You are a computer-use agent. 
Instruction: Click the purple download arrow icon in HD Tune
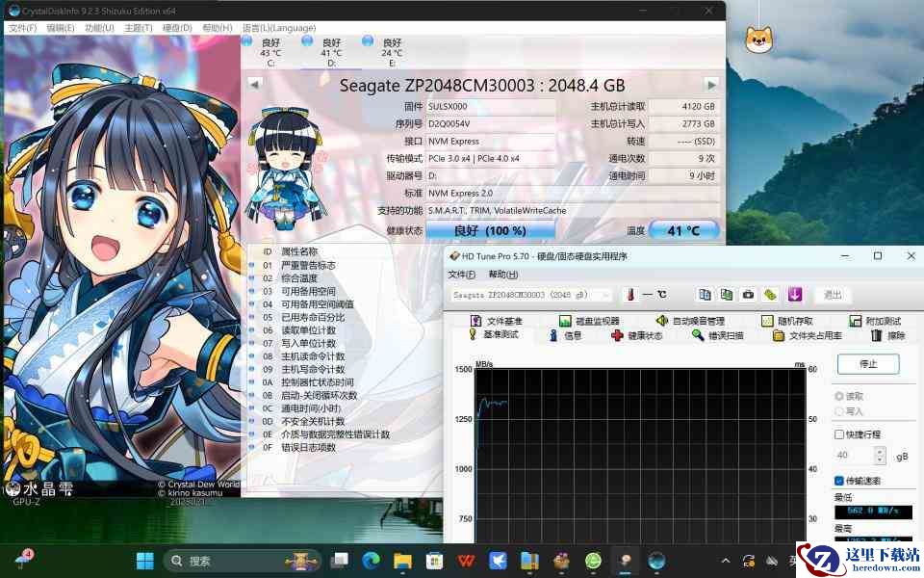(794, 295)
